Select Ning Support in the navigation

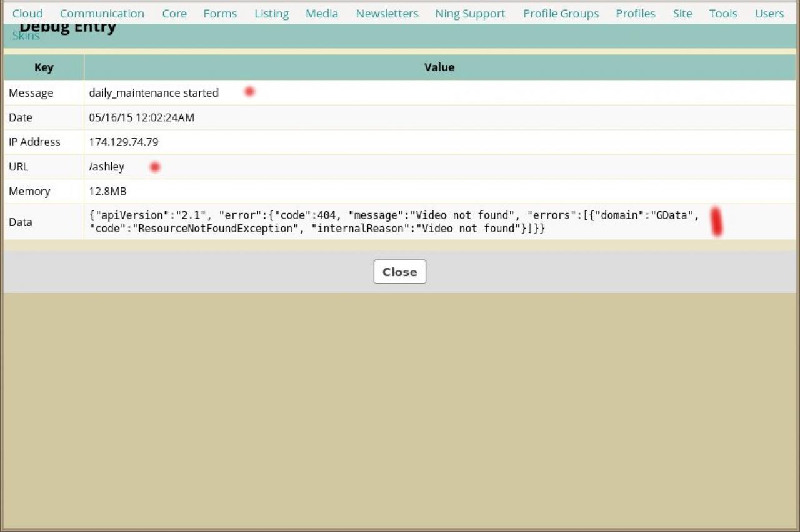pos(470,14)
